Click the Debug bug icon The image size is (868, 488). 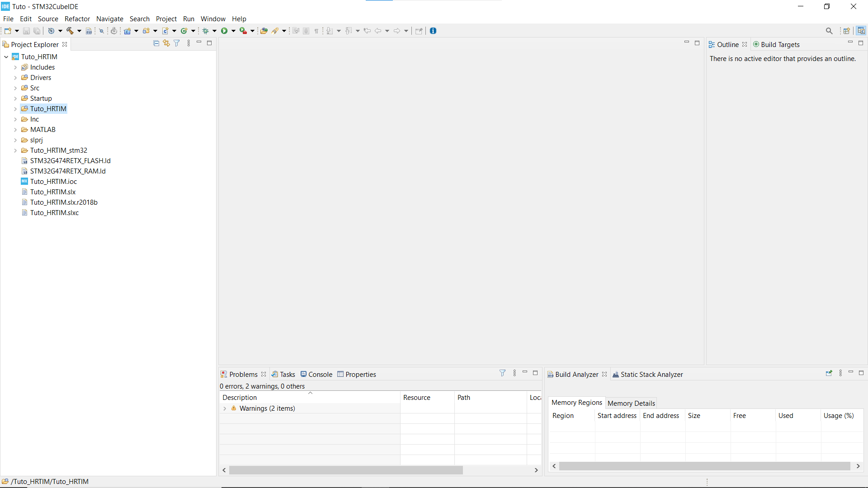(206, 31)
